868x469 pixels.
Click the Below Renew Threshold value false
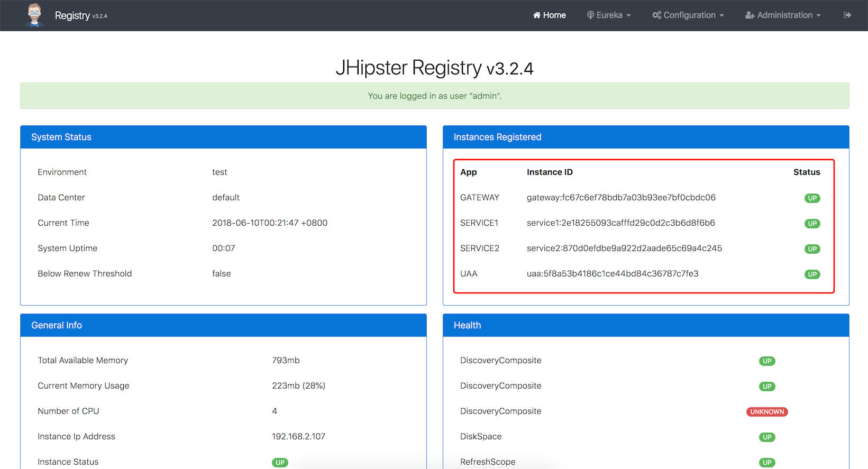point(222,273)
